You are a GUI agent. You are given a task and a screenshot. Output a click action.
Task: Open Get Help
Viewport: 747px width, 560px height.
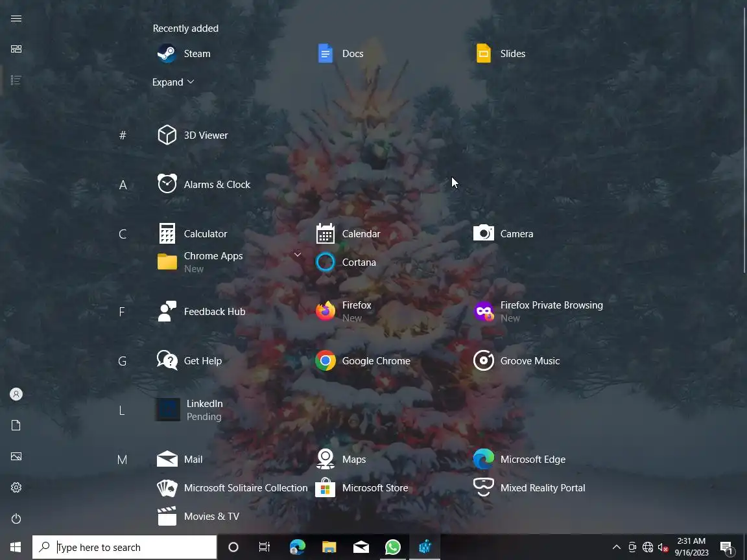[x=189, y=361]
